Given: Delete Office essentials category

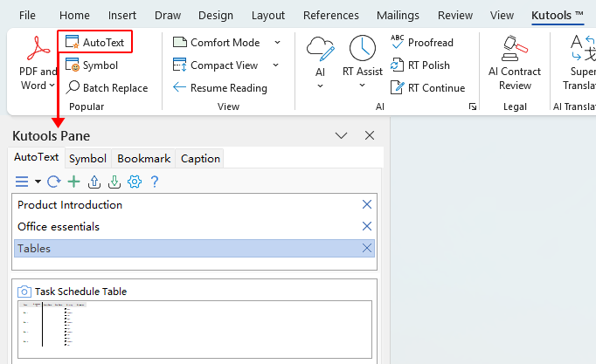Looking at the screenshot, I should (x=367, y=226).
